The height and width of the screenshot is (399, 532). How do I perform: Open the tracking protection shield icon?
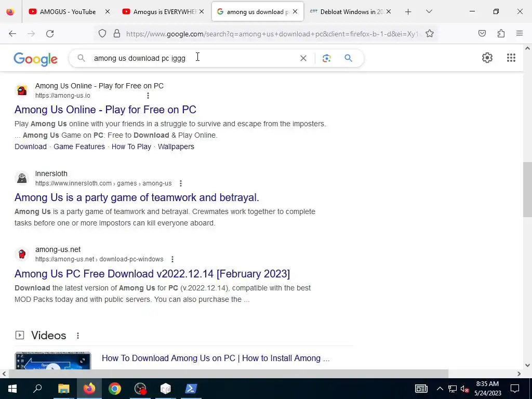point(102,34)
